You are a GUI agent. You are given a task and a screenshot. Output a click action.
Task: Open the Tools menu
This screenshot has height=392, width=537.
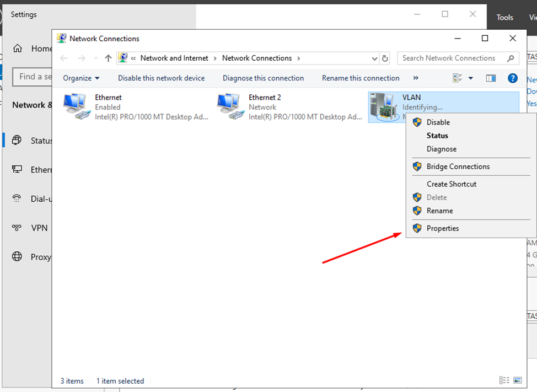(504, 17)
